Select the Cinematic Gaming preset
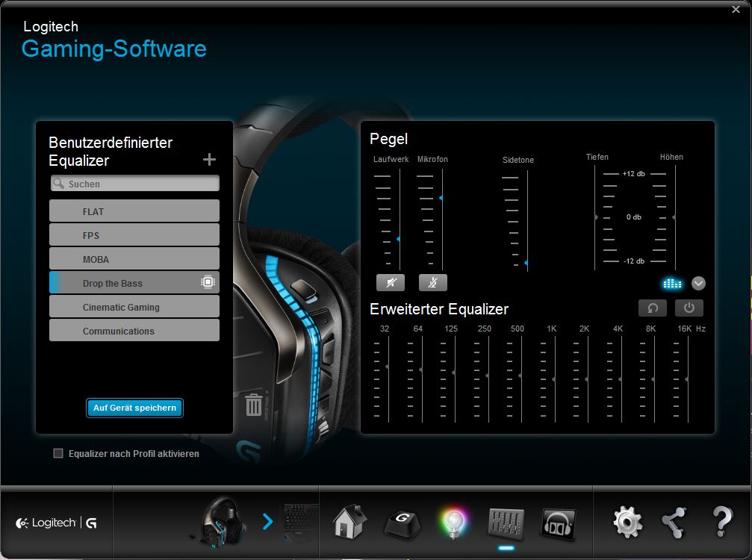The height and width of the screenshot is (560, 752). (x=134, y=307)
